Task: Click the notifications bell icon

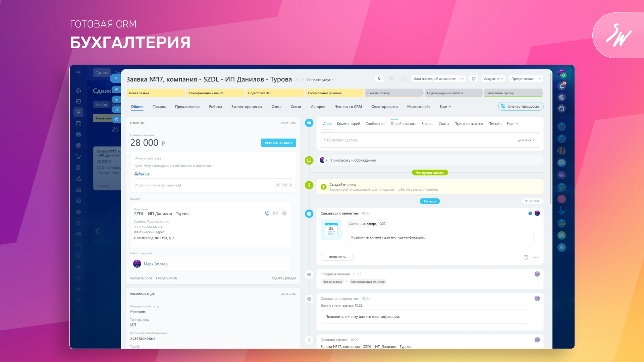Action: coord(561,86)
